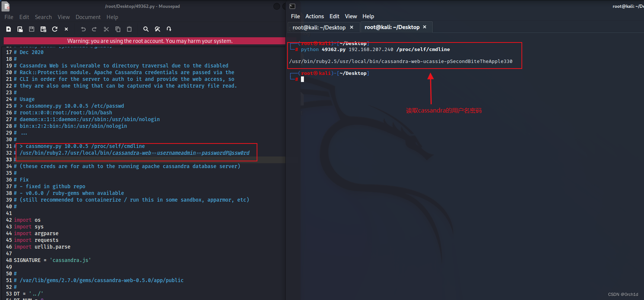
Task: Open the terminal's Actions menu
Action: [315, 16]
